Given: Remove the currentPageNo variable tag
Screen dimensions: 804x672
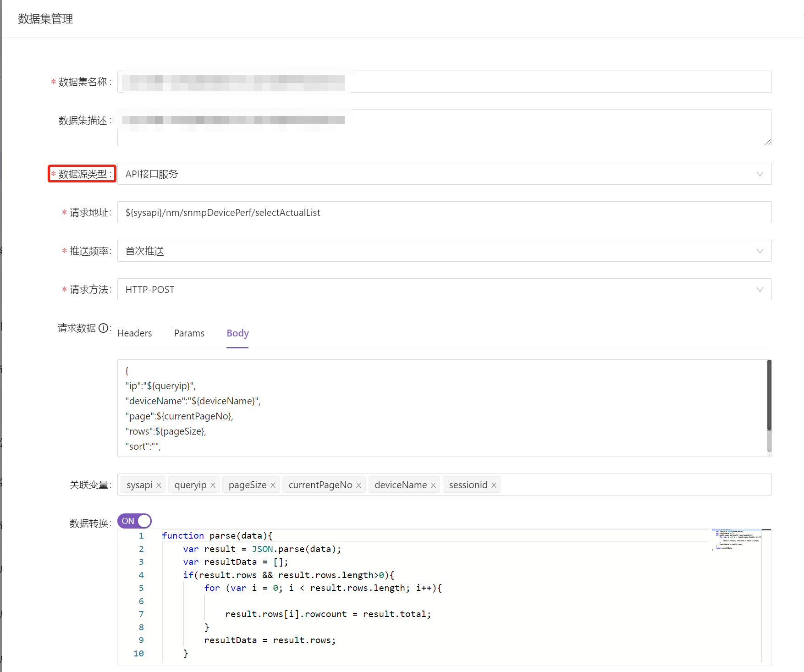Looking at the screenshot, I should click(x=358, y=485).
